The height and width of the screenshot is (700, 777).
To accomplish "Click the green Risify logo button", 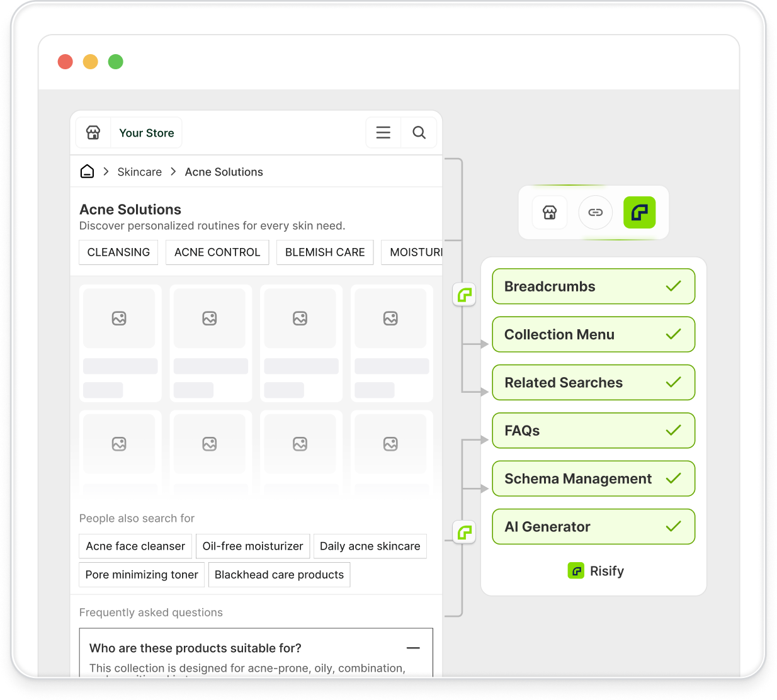I will click(639, 213).
